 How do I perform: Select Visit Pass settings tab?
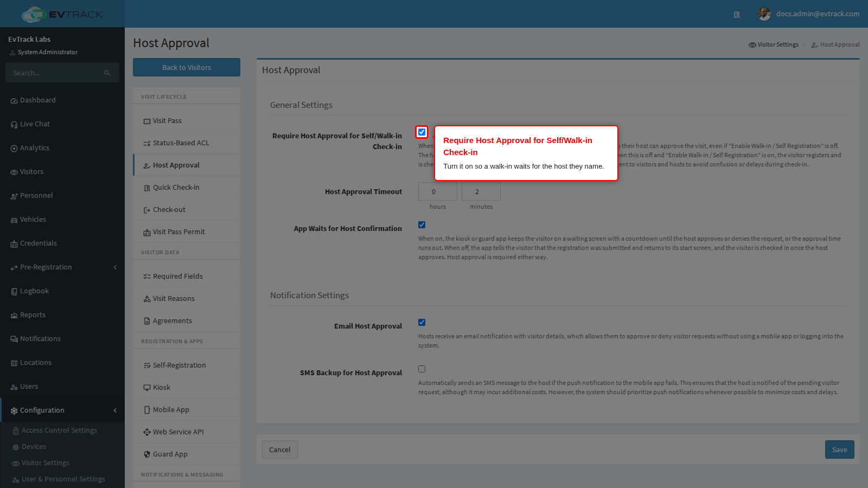(187, 121)
